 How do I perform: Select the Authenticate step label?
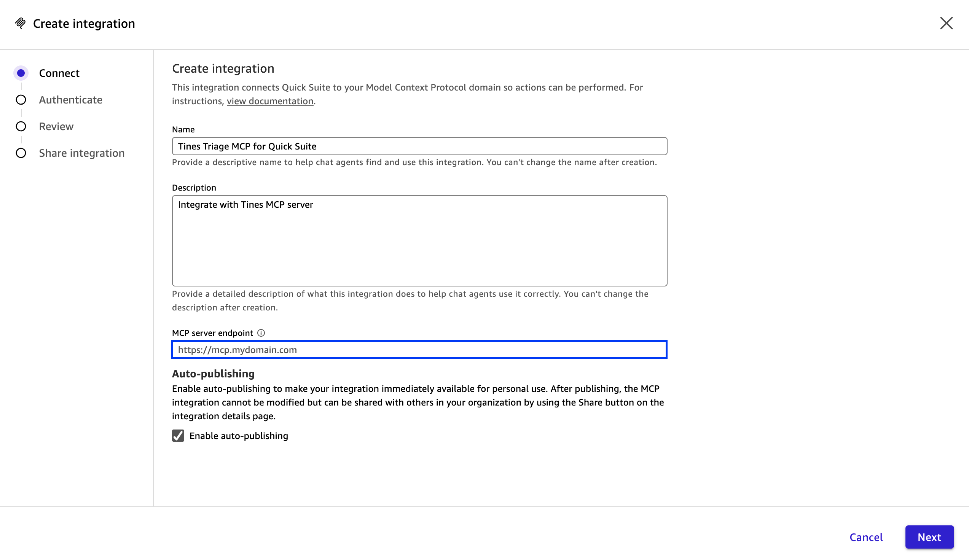pyautogui.click(x=70, y=100)
